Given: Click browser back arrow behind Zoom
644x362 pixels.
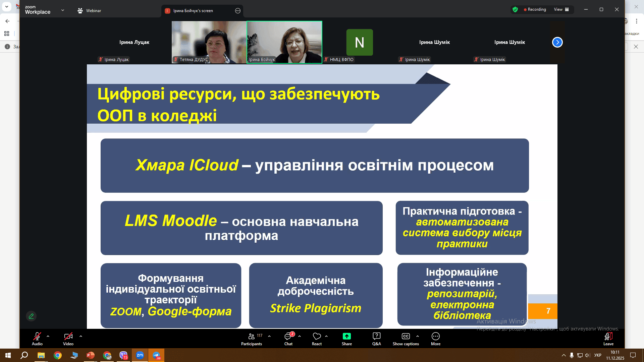Looking at the screenshot, I should 7,21.
